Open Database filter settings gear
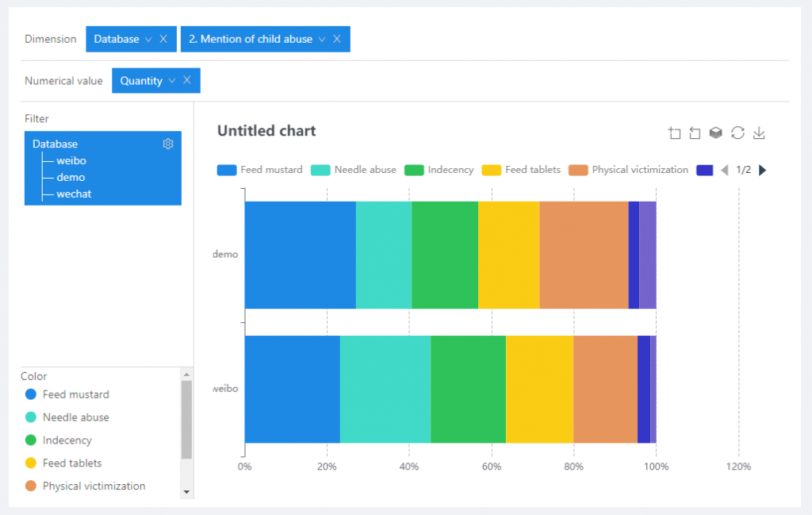 tap(168, 144)
